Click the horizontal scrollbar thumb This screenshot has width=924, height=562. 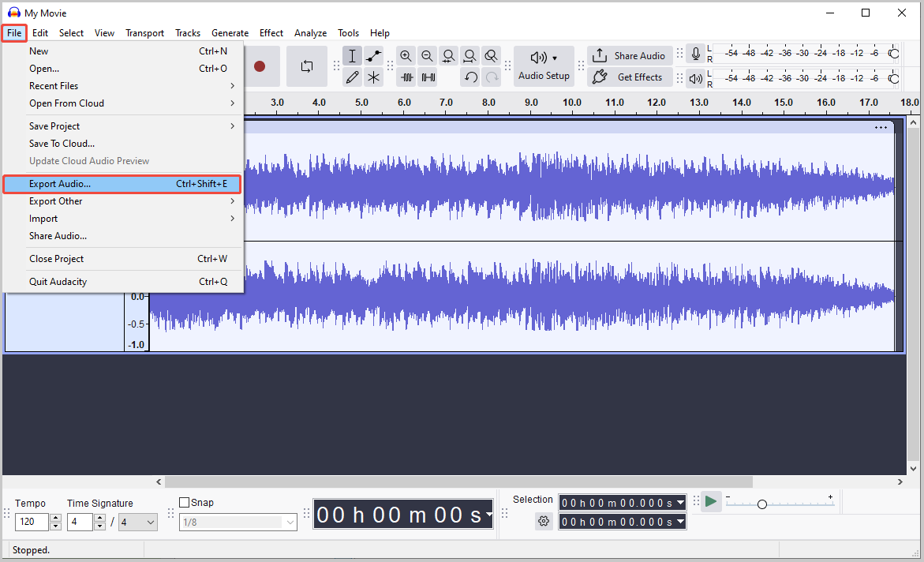pyautogui.click(x=458, y=481)
